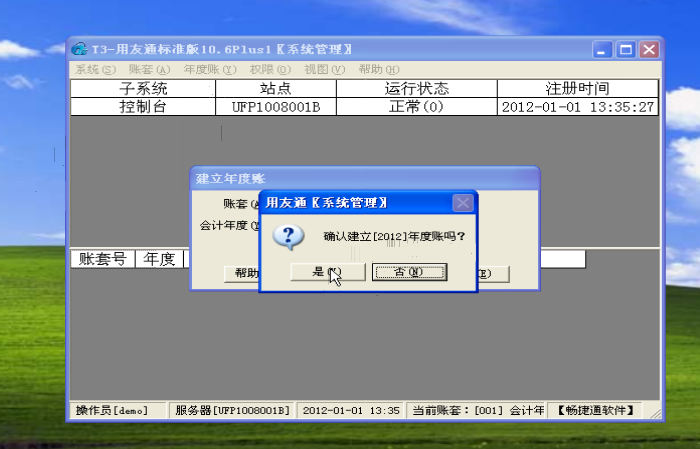Click the 账套号 column header

pos(103,259)
